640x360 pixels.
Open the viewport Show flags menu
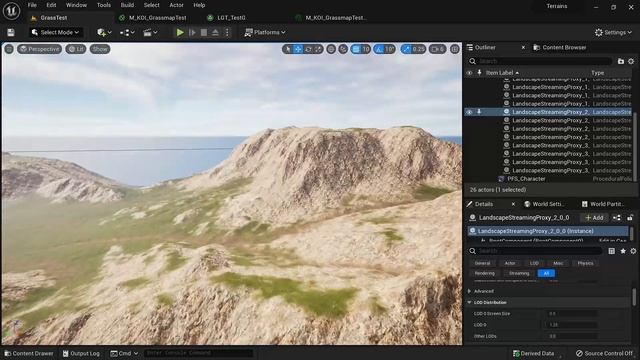[x=100, y=49]
